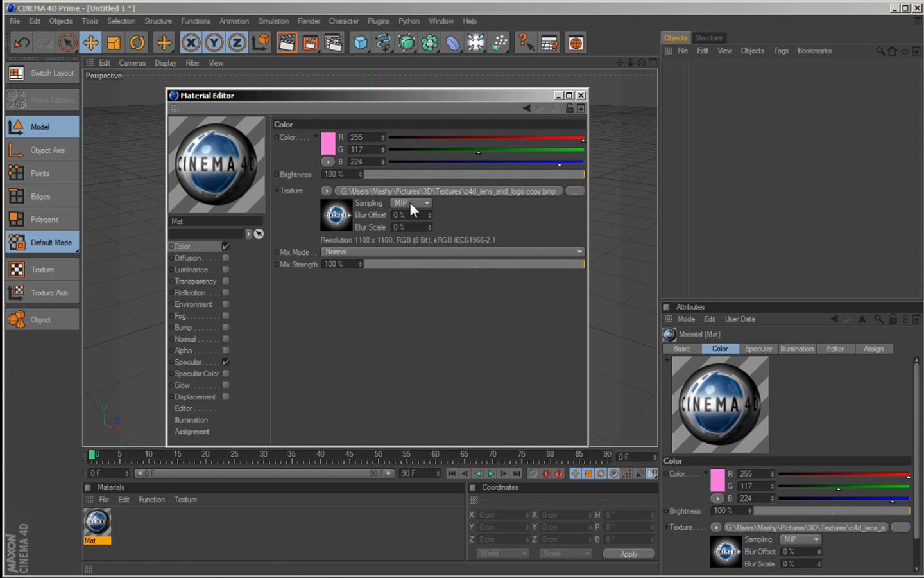Image resolution: width=924 pixels, height=578 pixels.
Task: Enable the Reflection channel checkbox
Action: tap(226, 293)
